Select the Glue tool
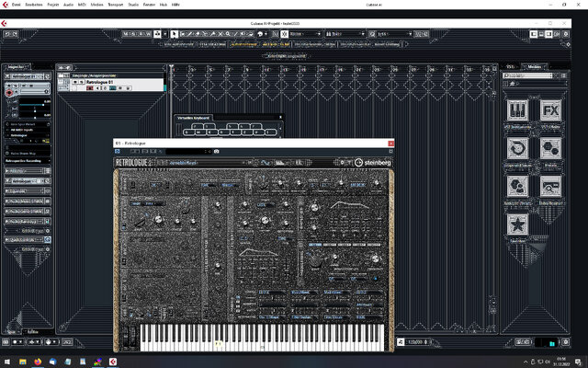 tap(212, 34)
